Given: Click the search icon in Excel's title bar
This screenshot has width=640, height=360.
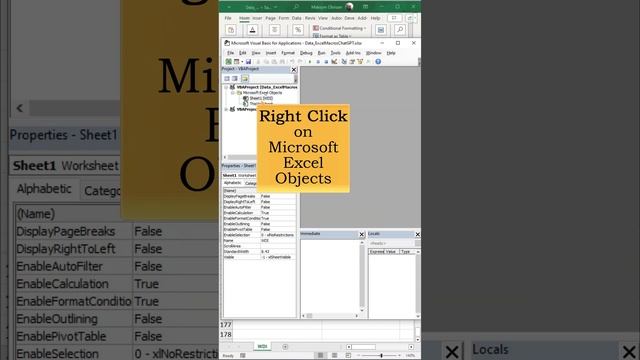Looking at the screenshot, I should (296, 7).
